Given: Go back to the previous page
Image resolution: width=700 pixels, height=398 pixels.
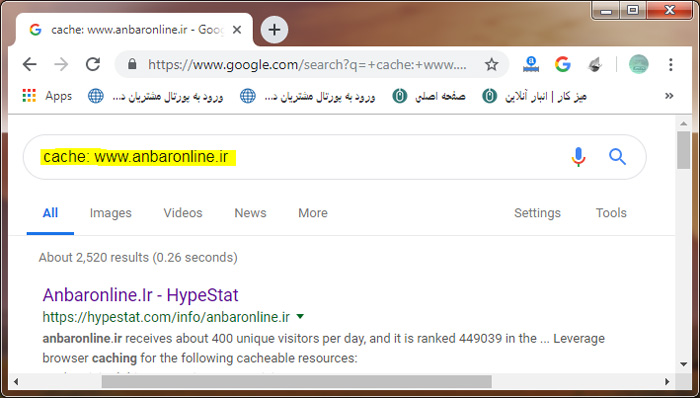Looking at the screenshot, I should (29, 65).
